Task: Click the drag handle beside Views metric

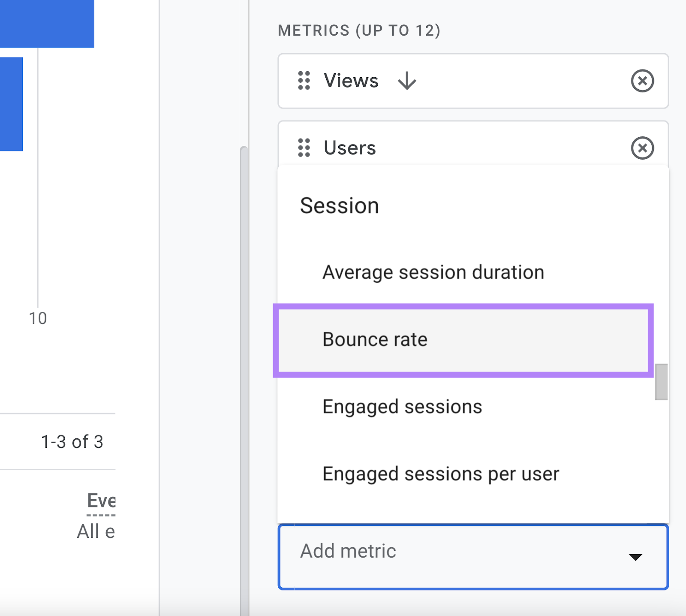Action: [x=304, y=81]
